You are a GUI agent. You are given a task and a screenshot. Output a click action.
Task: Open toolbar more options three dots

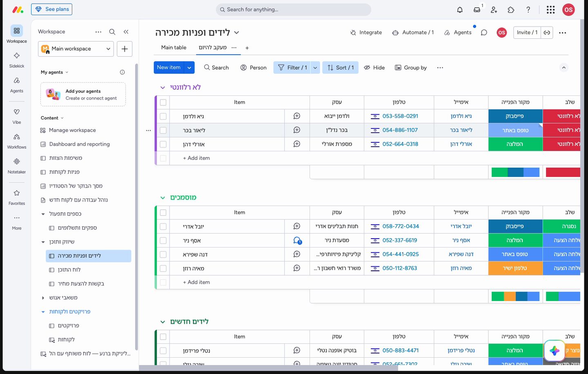click(440, 68)
